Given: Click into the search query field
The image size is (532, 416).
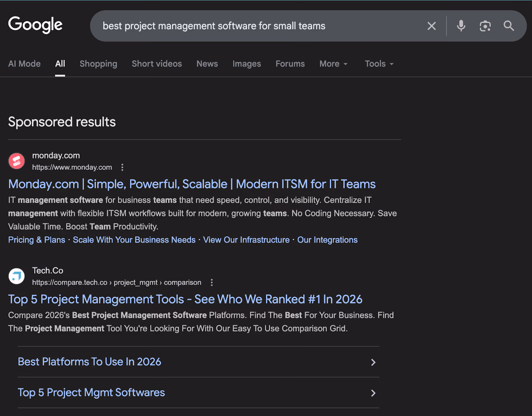Looking at the screenshot, I should click(259, 26).
